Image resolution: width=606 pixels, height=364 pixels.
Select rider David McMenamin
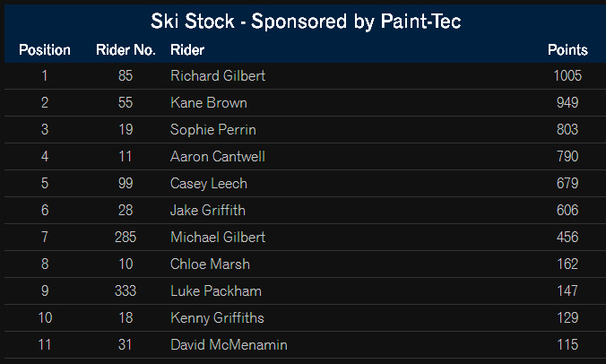(x=229, y=344)
